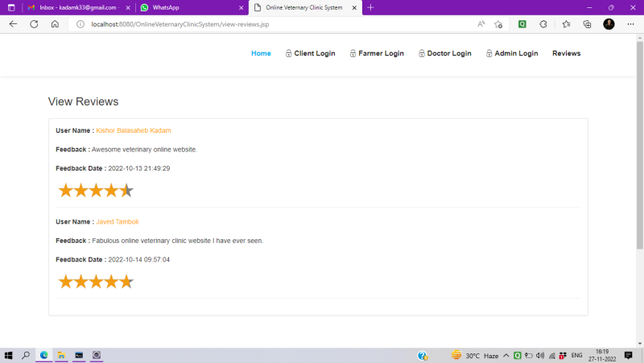Open network settings tray icon
This screenshot has width=644, height=363.
pos(552,356)
